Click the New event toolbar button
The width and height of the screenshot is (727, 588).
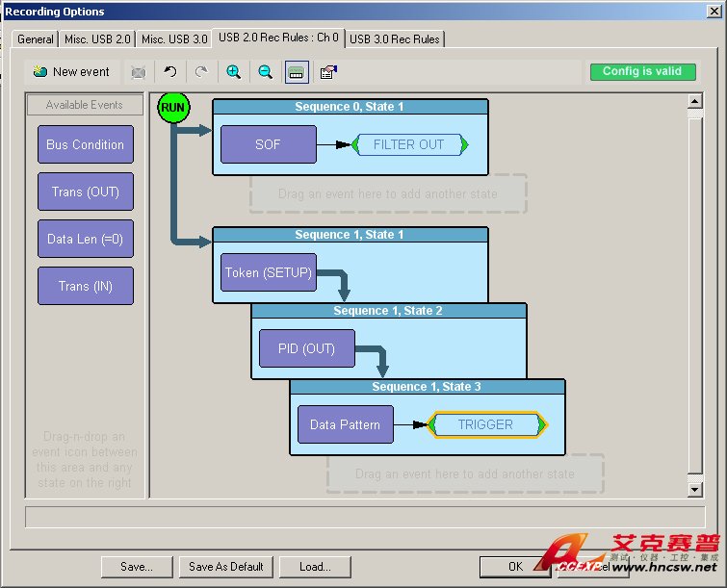coord(72,72)
